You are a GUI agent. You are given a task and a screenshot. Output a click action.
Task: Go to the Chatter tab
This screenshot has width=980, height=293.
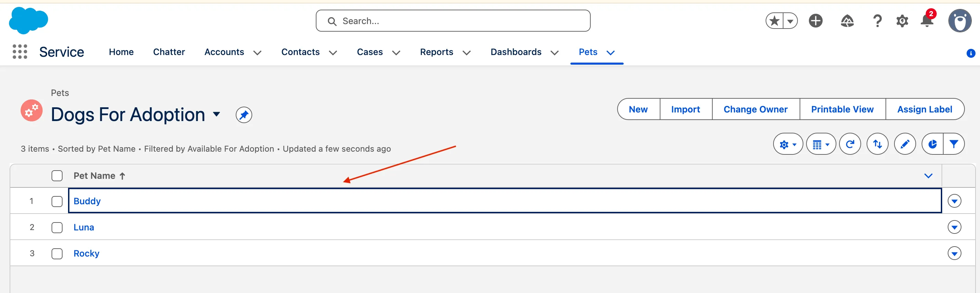click(168, 52)
